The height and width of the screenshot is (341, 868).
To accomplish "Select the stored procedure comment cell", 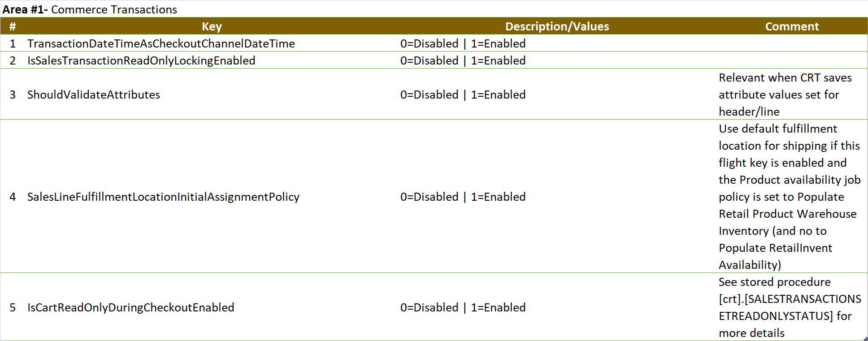I will [792, 307].
